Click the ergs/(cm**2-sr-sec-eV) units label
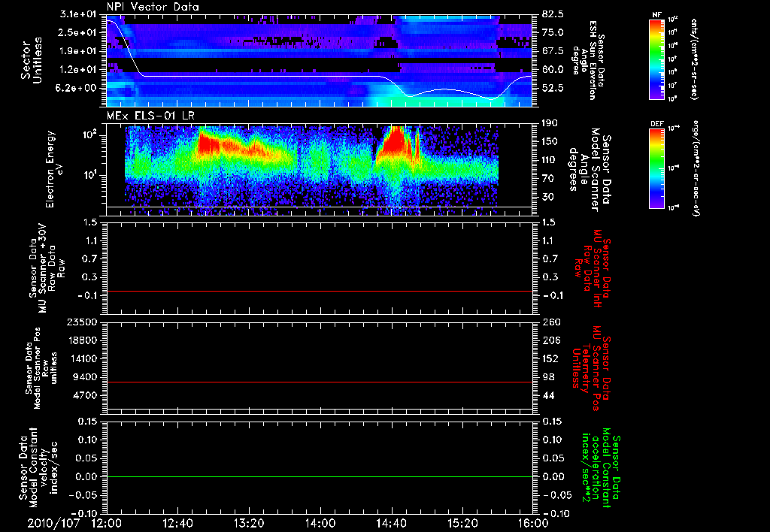 click(695, 168)
